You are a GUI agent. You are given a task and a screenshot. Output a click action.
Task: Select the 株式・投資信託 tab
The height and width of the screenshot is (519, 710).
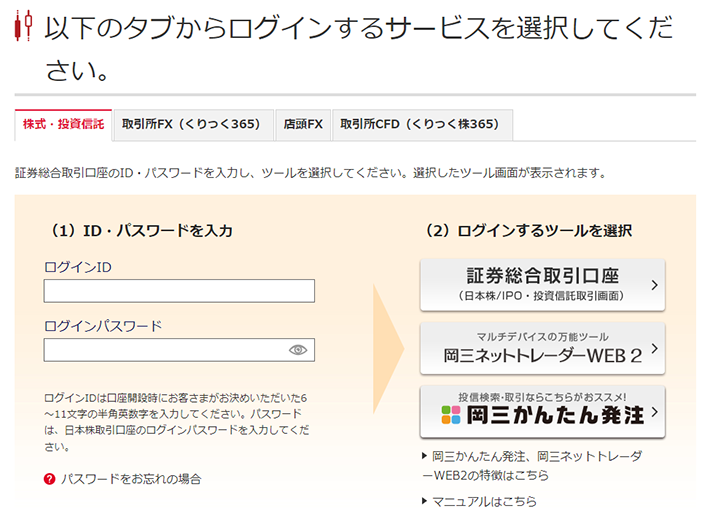tap(63, 125)
